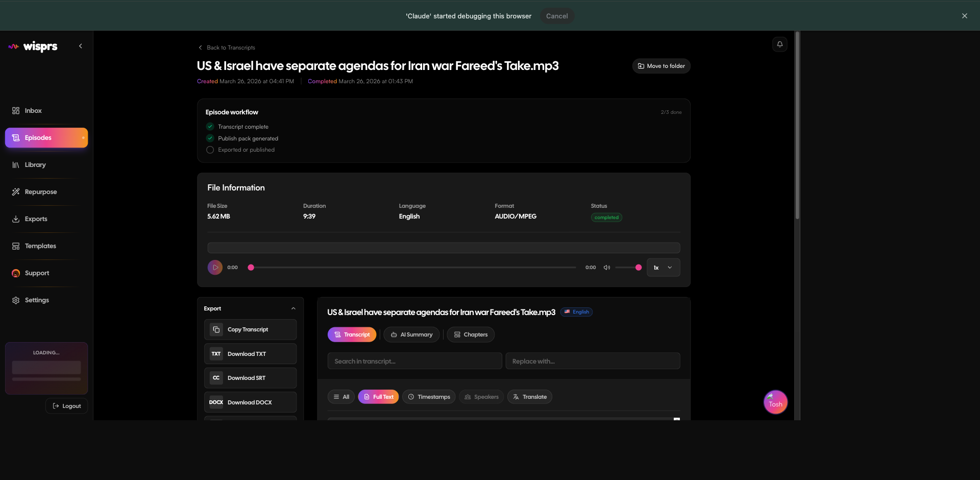The height and width of the screenshot is (480, 980).
Task: Open the English language badge
Action: [x=577, y=312]
